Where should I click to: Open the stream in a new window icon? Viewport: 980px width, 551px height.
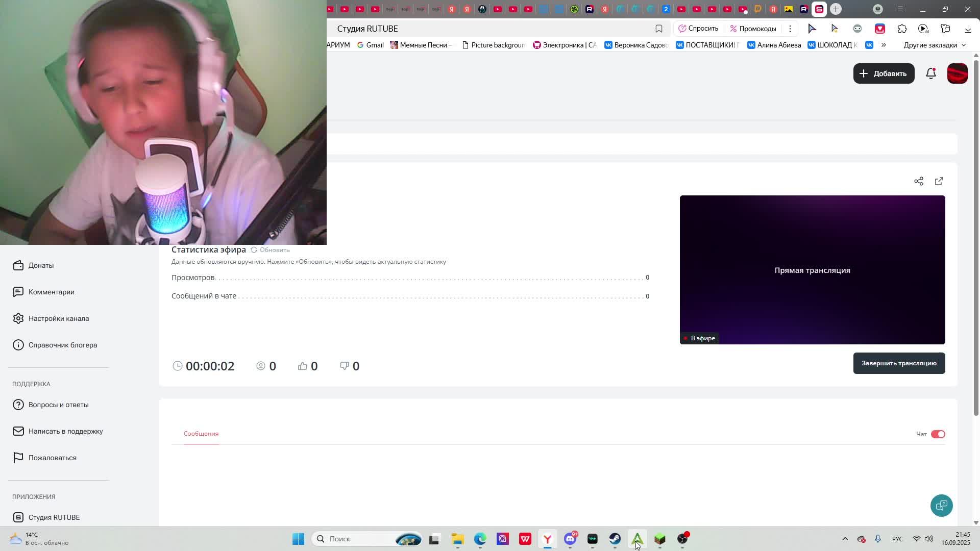coord(939,181)
